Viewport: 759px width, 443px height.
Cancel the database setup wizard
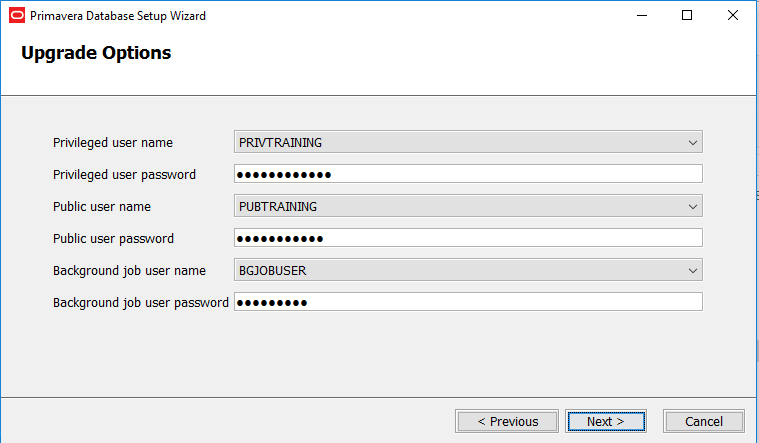[704, 421]
